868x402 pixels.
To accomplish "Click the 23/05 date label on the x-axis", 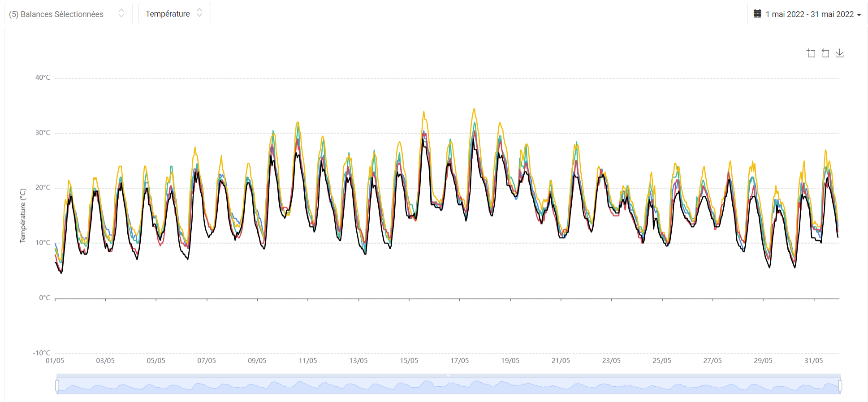I will click(x=611, y=361).
